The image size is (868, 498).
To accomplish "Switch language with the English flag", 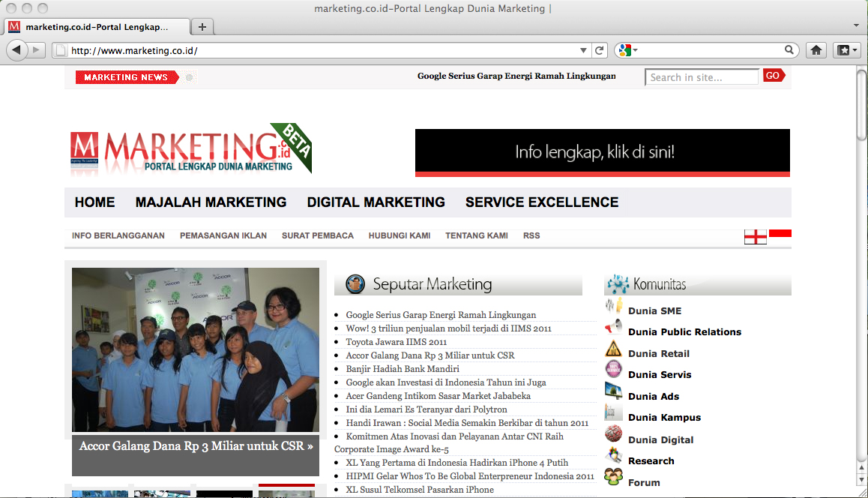I will coord(755,237).
